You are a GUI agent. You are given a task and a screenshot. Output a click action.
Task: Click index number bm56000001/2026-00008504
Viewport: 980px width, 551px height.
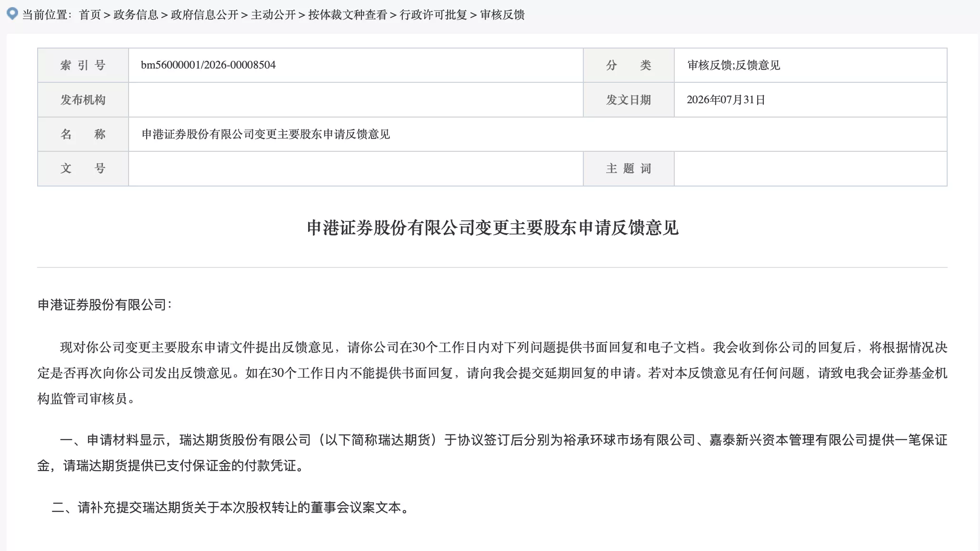pos(208,65)
